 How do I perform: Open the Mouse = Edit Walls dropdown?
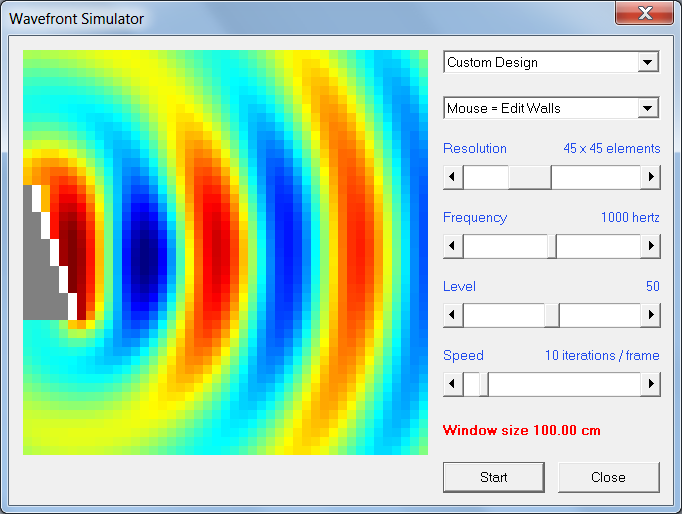[648, 108]
